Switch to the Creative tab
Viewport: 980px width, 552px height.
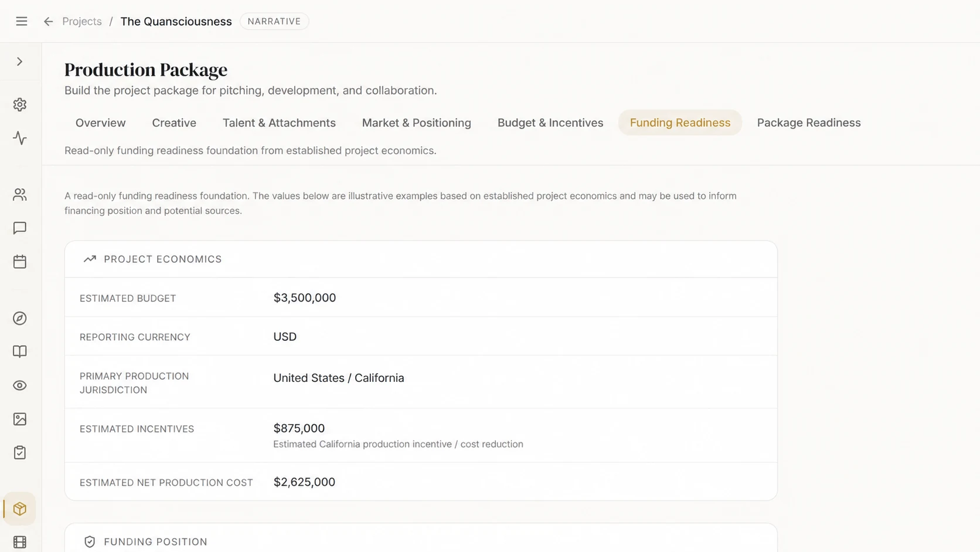coord(174,123)
